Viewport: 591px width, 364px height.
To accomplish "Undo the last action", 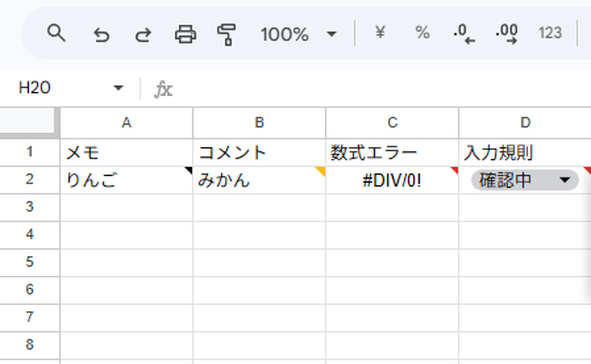I will [x=101, y=35].
